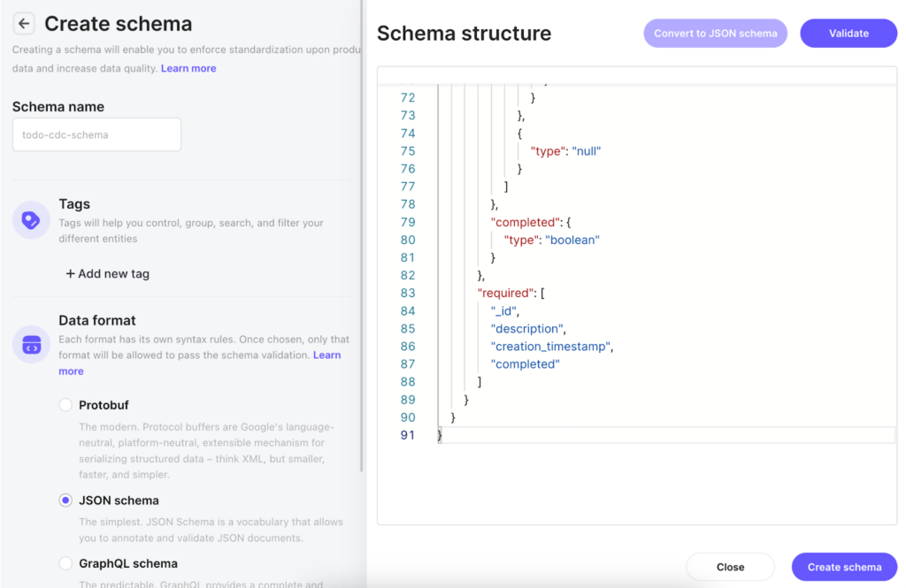Open Learn more in the Data format section
The image size is (906, 588).
(x=326, y=354)
